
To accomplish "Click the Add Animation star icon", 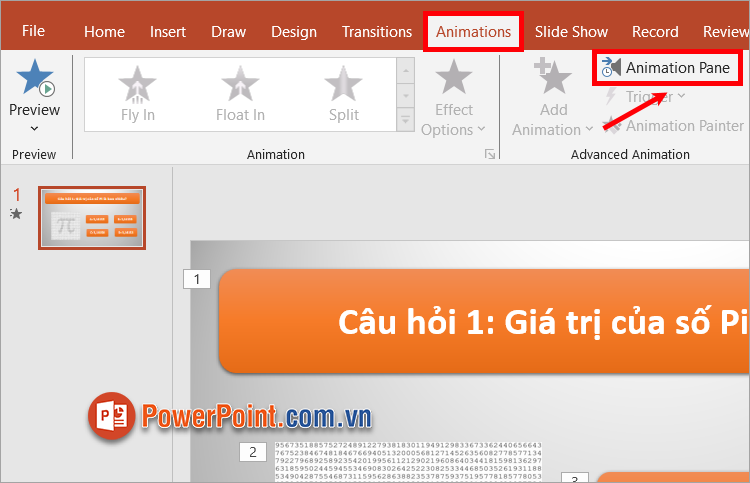I will pyautogui.click(x=553, y=77).
